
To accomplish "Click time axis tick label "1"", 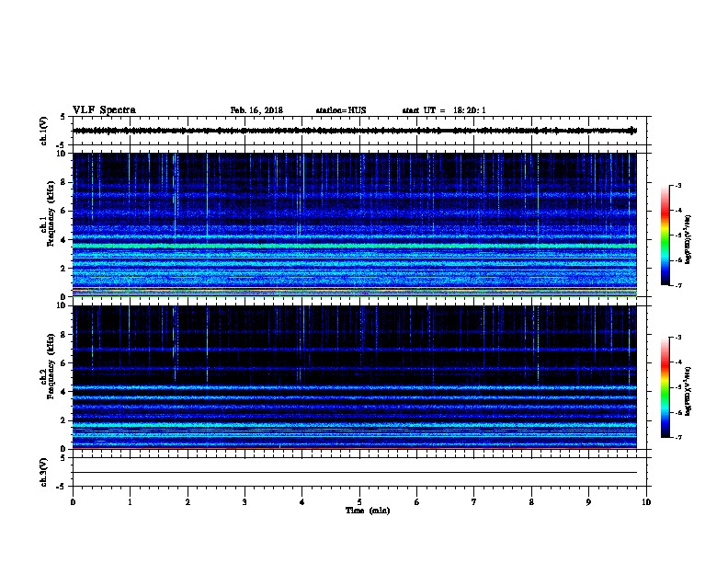I will click(130, 501).
